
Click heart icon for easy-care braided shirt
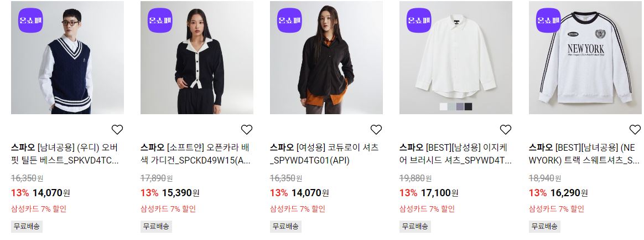[x=505, y=130]
